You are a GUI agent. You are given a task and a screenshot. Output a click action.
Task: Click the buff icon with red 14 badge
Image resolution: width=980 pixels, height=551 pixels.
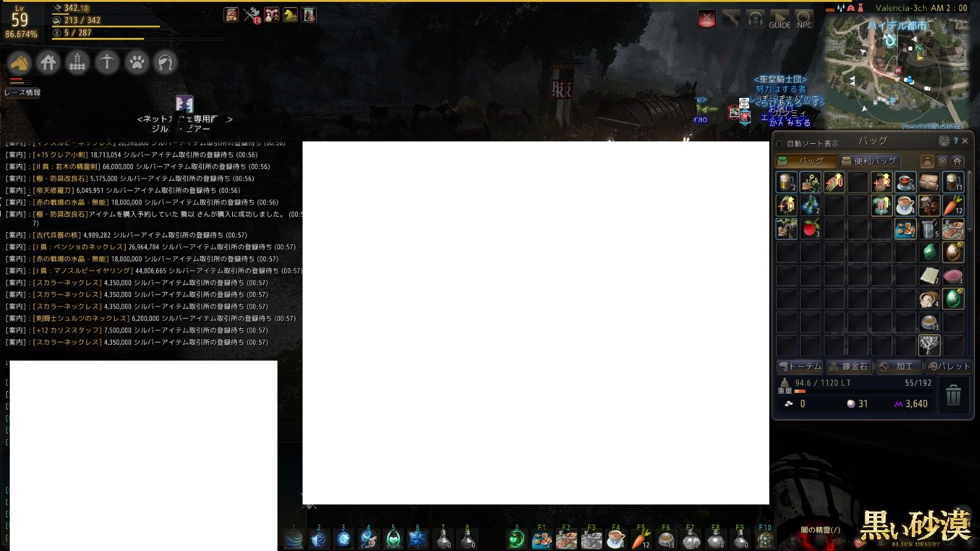click(251, 15)
